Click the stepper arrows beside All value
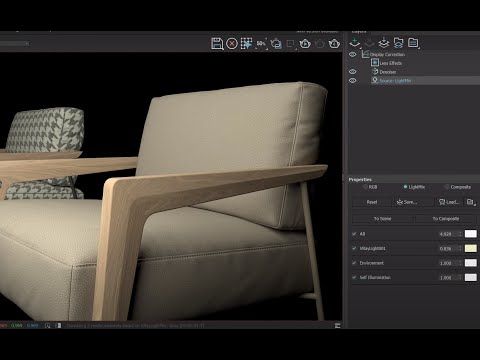 coord(460,234)
